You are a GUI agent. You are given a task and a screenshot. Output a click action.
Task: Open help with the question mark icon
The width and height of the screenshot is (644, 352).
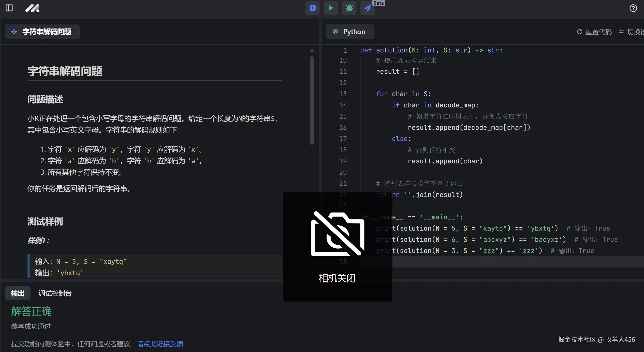[633, 8]
